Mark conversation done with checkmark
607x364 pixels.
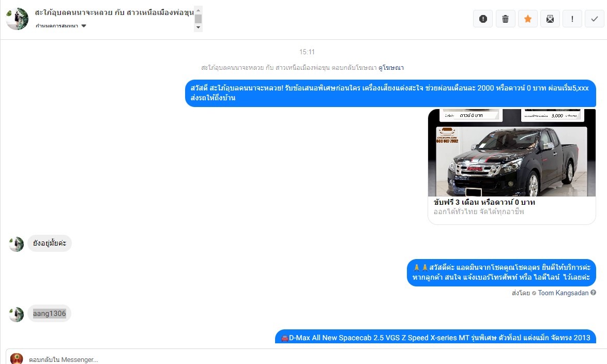(594, 19)
